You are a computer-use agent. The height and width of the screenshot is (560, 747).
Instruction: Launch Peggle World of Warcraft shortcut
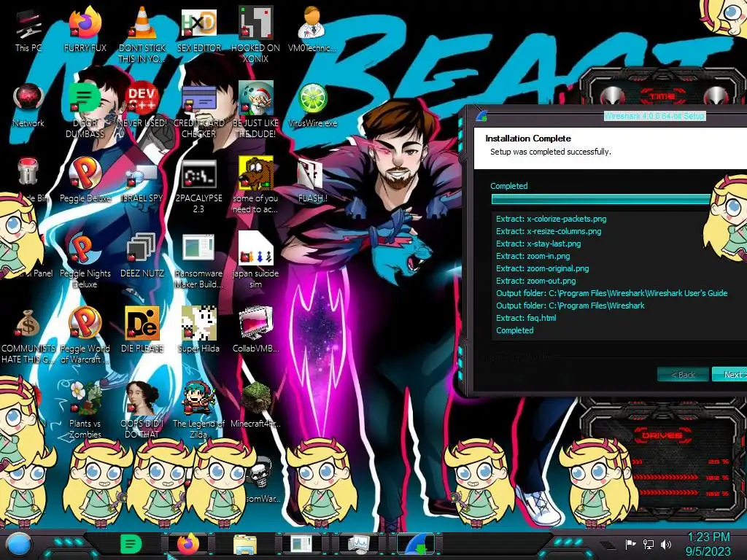point(85,336)
